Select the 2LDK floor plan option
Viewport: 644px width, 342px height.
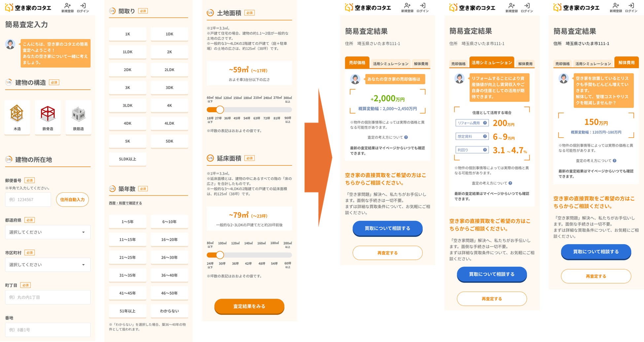[169, 70]
